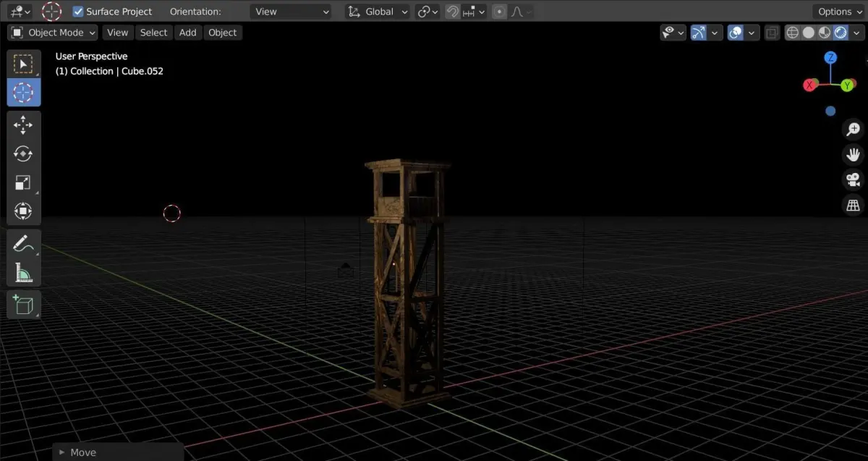Viewport: 868px width, 461px height.
Task: Uncheck the Surface Project checkbox
Action: [x=78, y=12]
